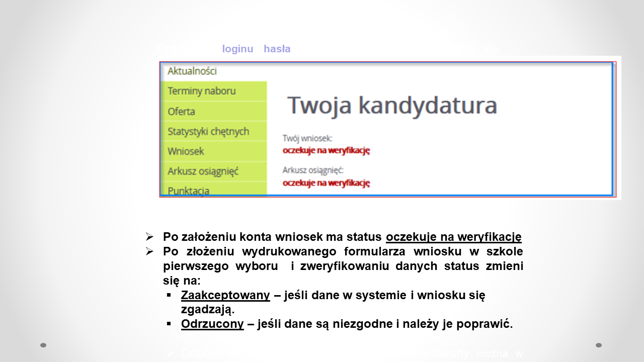Select Terminy naboru in the sidebar

coord(201,91)
